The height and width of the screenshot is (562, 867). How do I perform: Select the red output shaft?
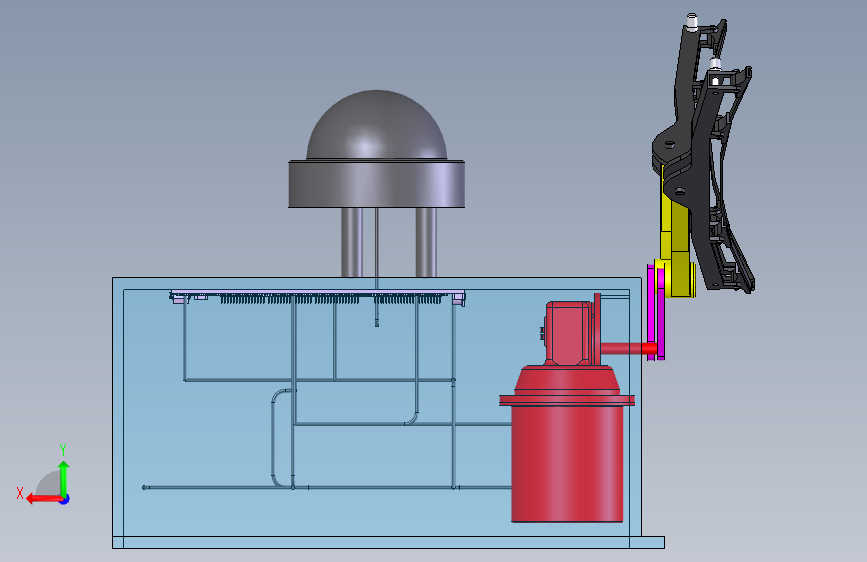point(629,348)
